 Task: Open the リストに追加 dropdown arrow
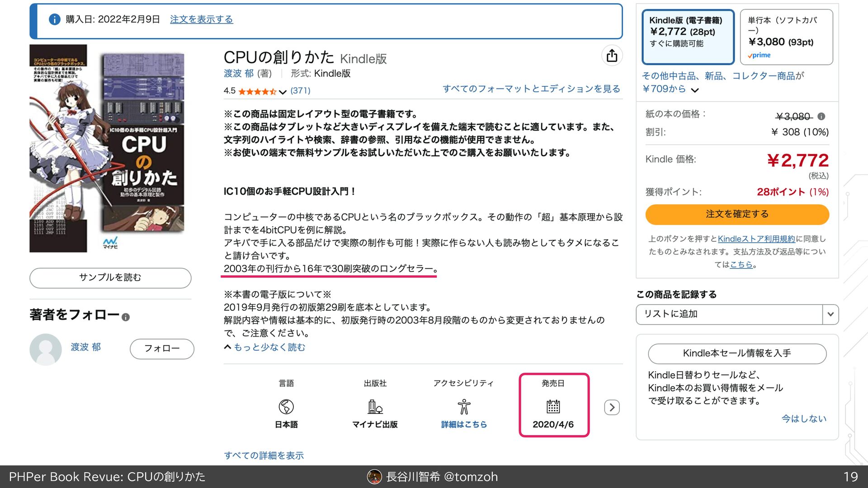point(830,314)
